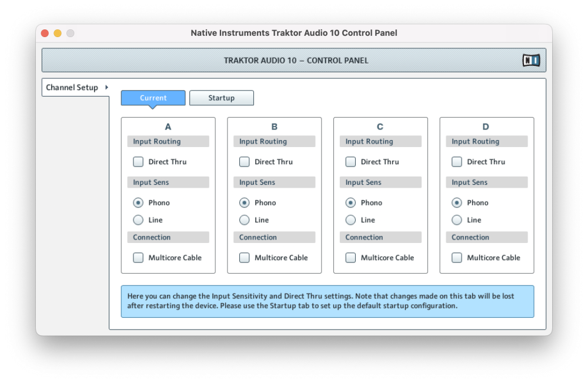This screenshot has height=383, width=588.
Task: Minimize the window with the yellow button
Action: tap(58, 33)
